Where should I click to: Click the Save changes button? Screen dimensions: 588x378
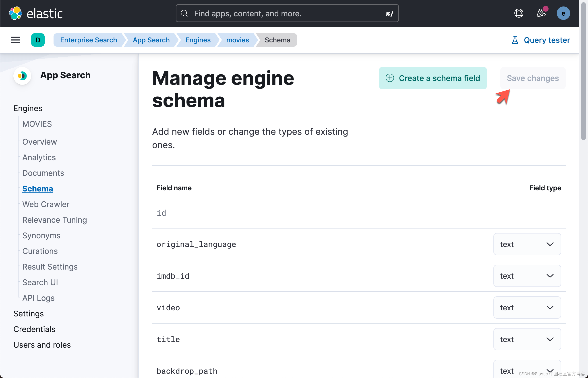coord(533,78)
